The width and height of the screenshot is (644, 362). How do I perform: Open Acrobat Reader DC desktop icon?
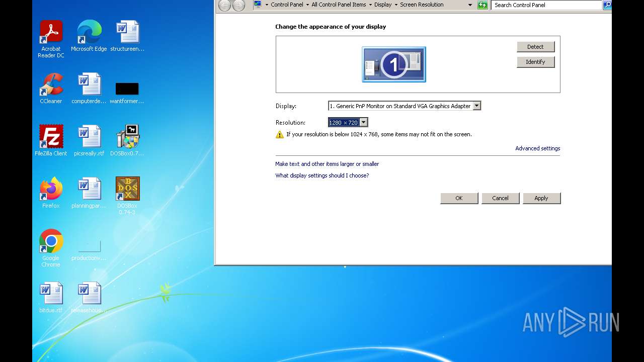click(x=51, y=39)
